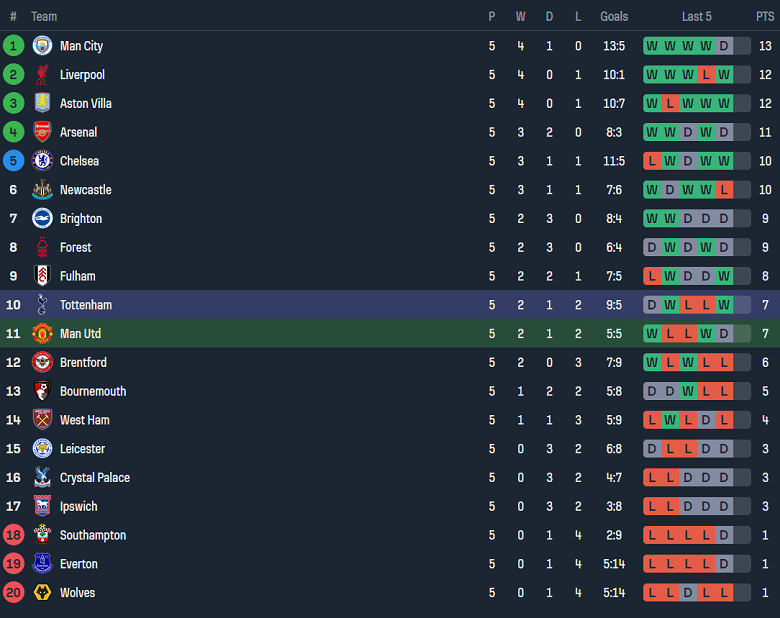The image size is (780, 618).
Task: Click the Liverpool club crest
Action: pos(42,75)
